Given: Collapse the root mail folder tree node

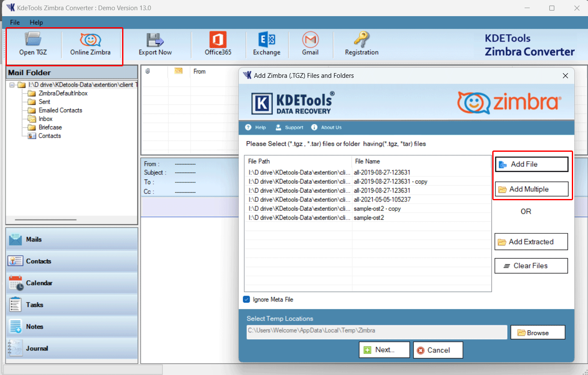Looking at the screenshot, I should point(12,85).
